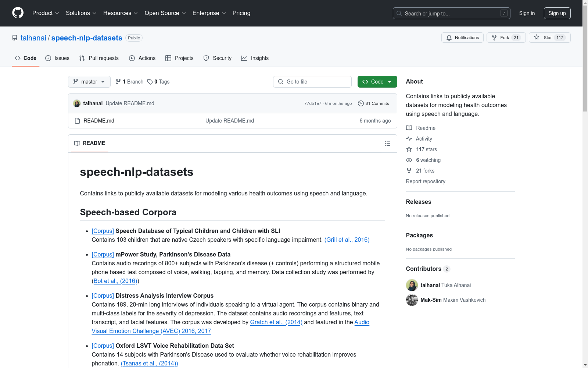Click the Readme link in About
This screenshot has width=588, height=368.
(x=421, y=128)
